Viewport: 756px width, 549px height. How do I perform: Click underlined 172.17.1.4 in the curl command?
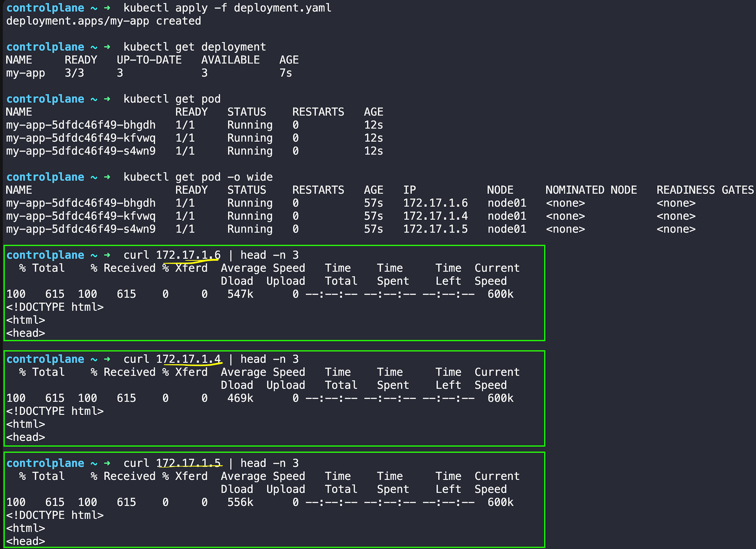click(x=188, y=360)
